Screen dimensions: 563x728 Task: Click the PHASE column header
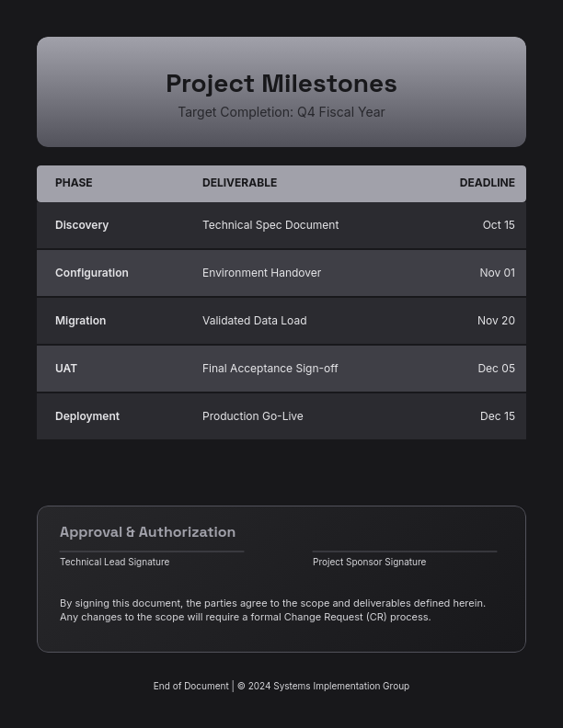pos(74,183)
